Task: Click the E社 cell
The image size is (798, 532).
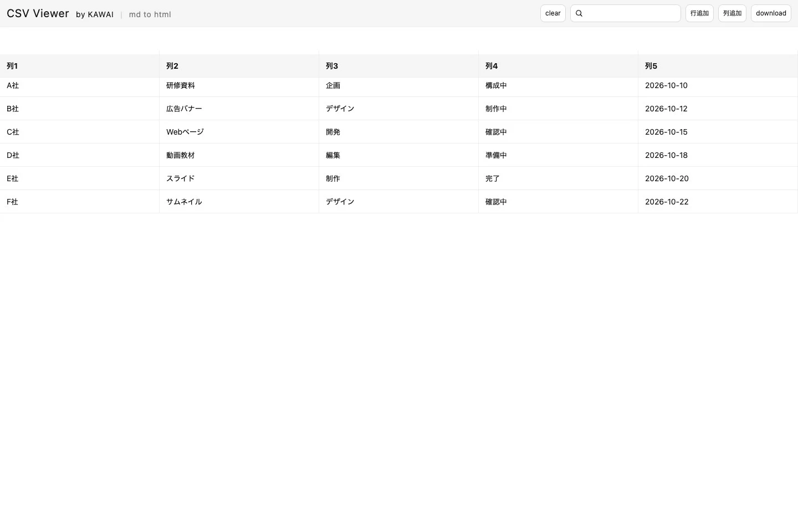Action: click(x=80, y=178)
